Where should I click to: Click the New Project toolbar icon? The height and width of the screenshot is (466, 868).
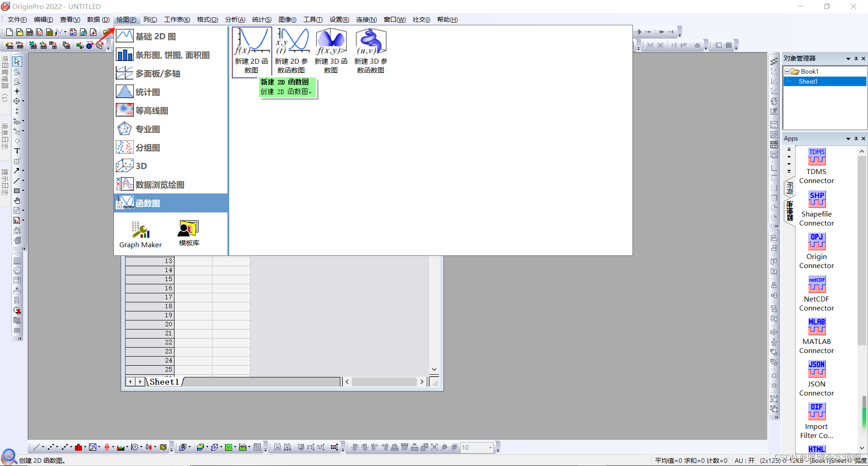[x=9, y=32]
